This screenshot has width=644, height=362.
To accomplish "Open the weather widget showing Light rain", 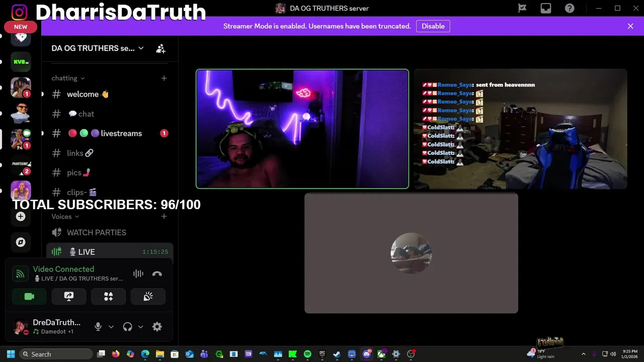I will (541, 353).
